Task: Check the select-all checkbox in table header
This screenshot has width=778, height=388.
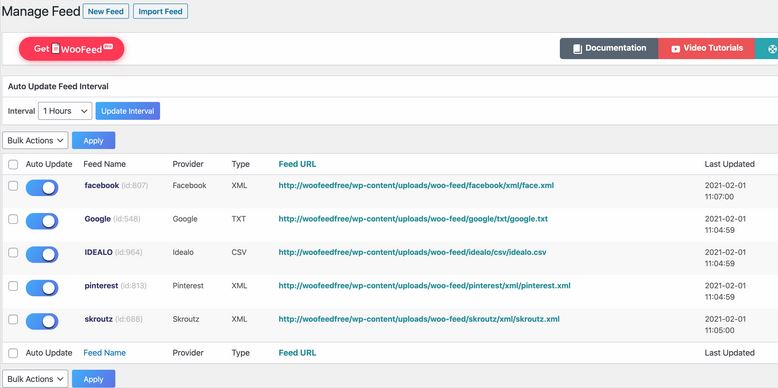Action: 13,164
